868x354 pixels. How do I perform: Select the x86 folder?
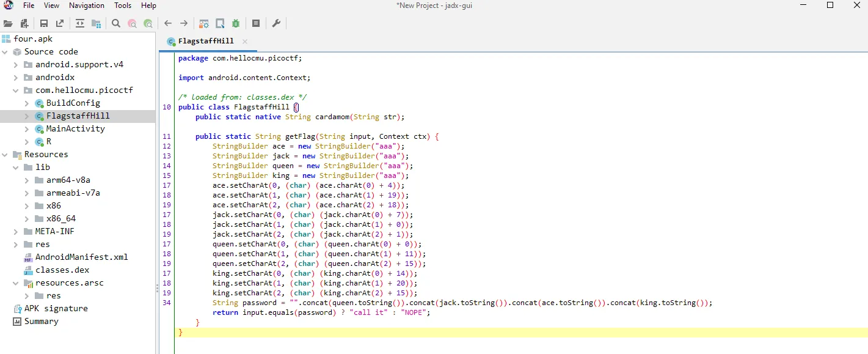point(54,205)
